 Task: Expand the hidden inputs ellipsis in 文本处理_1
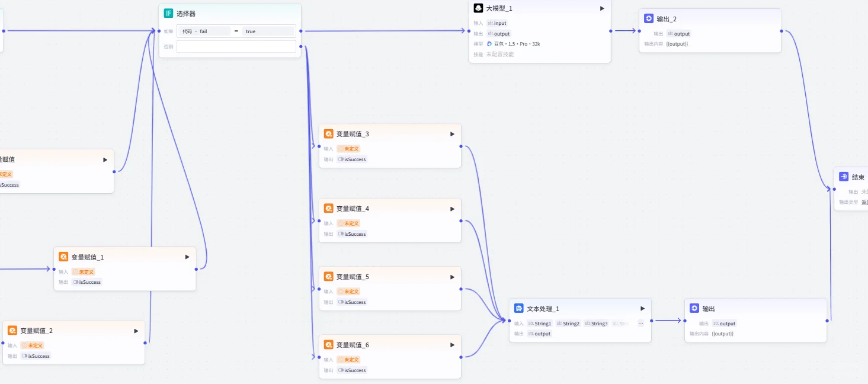coord(640,324)
